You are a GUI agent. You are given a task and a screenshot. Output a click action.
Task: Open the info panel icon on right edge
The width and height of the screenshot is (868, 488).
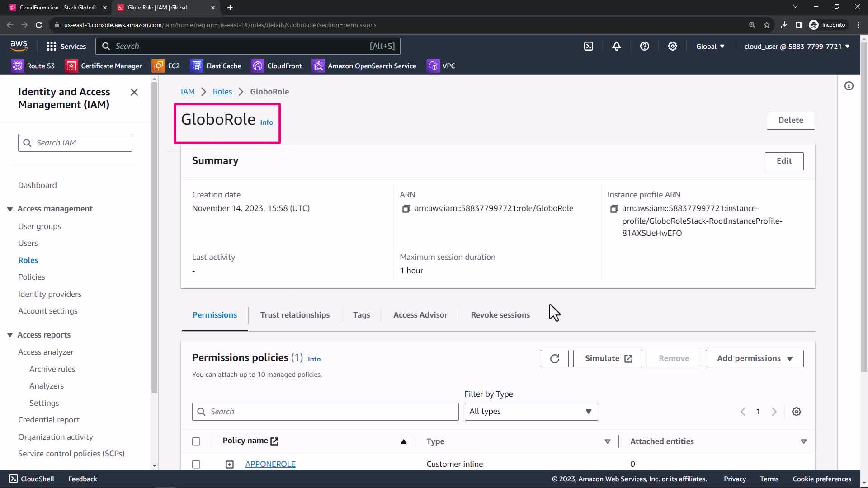click(849, 86)
